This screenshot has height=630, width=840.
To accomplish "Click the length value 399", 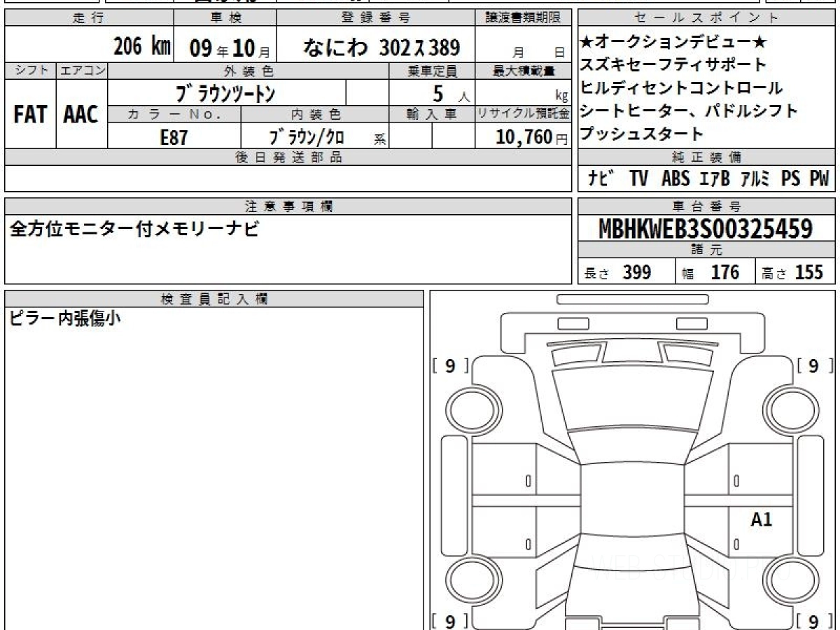I will click(637, 272).
